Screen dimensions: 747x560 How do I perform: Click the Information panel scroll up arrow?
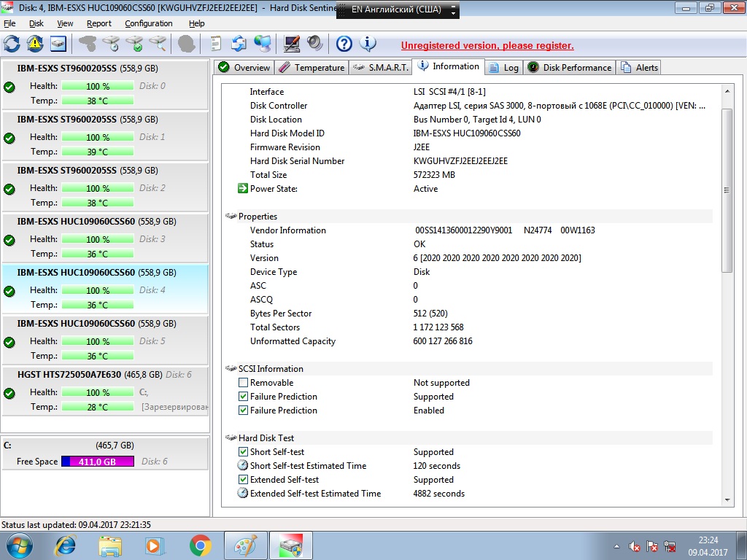tap(727, 91)
